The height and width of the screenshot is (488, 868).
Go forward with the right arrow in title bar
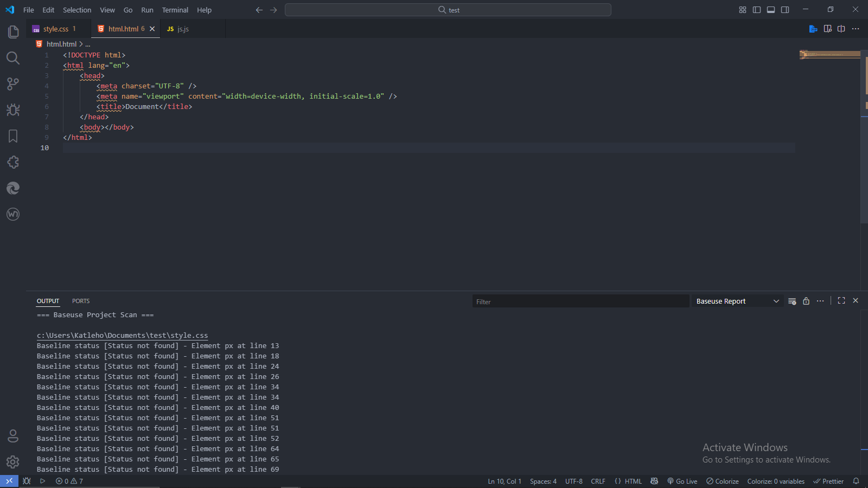273,10
